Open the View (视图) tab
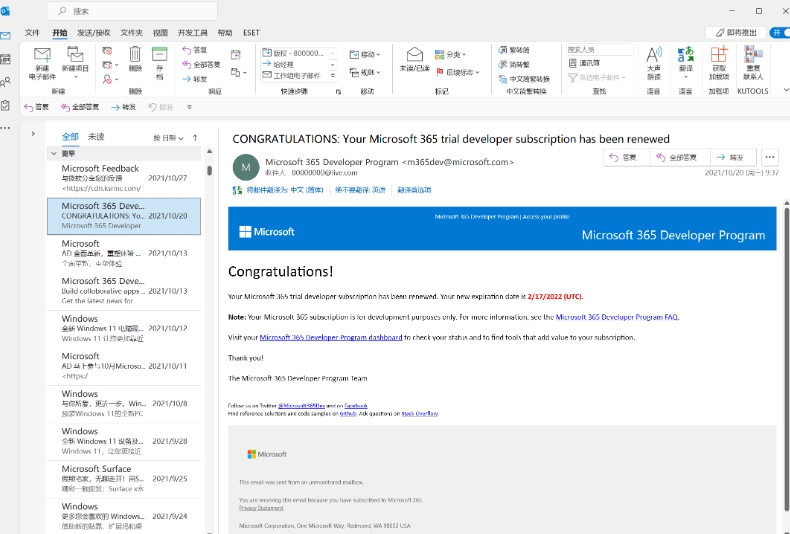Screen dimensions: 790x534 (160, 32)
